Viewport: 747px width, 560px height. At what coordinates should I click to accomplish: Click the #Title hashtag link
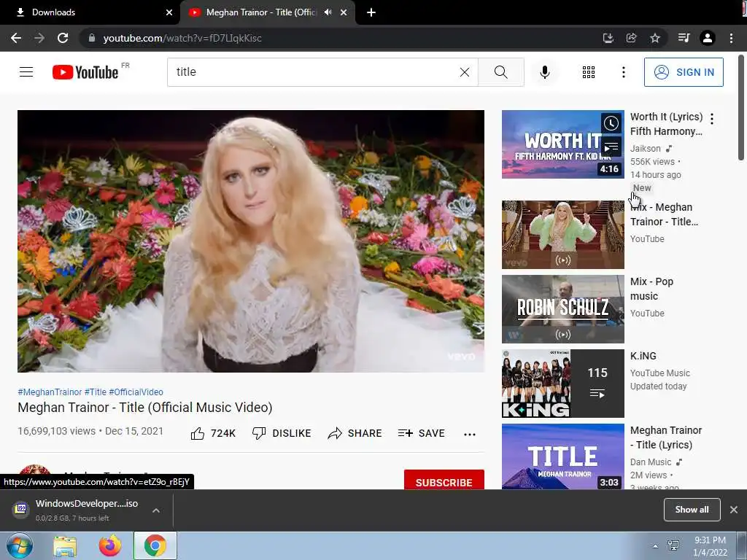pos(96,392)
